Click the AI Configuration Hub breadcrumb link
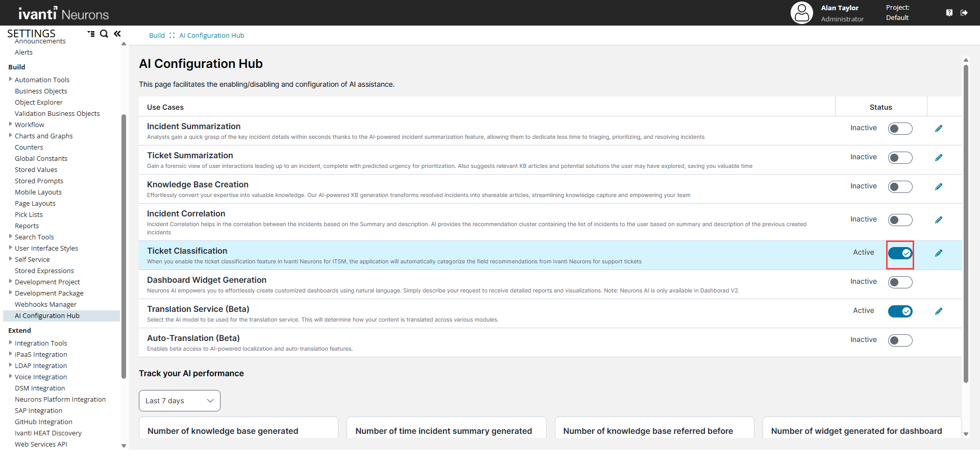Screen dimensions: 980x465 (211, 36)
